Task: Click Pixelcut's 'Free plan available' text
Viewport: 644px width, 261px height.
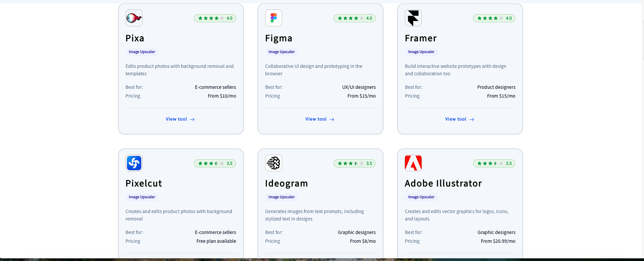Action: pos(216,241)
